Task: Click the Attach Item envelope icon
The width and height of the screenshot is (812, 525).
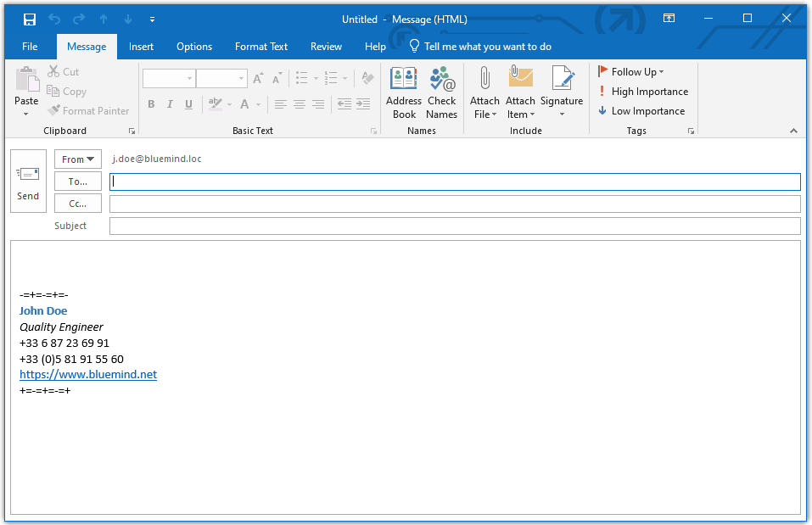Action: click(520, 79)
